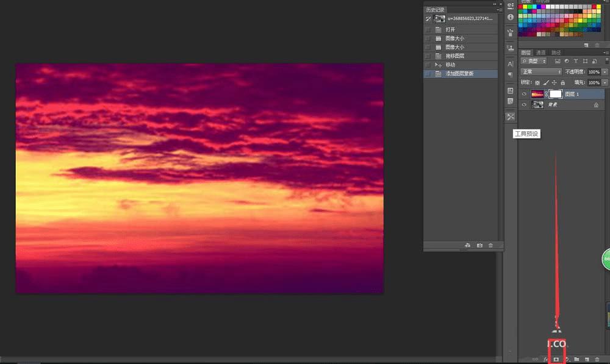Select the history snapshot u=368856023

pyautogui.click(x=461, y=18)
